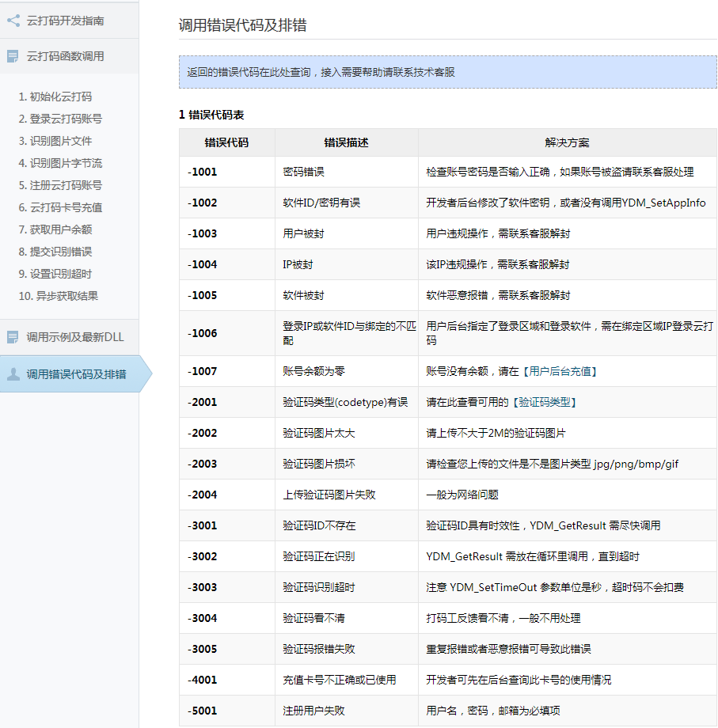Click the 调用错误代码及排错 page heading
This screenshot has width=718, height=728.
pyautogui.click(x=242, y=25)
